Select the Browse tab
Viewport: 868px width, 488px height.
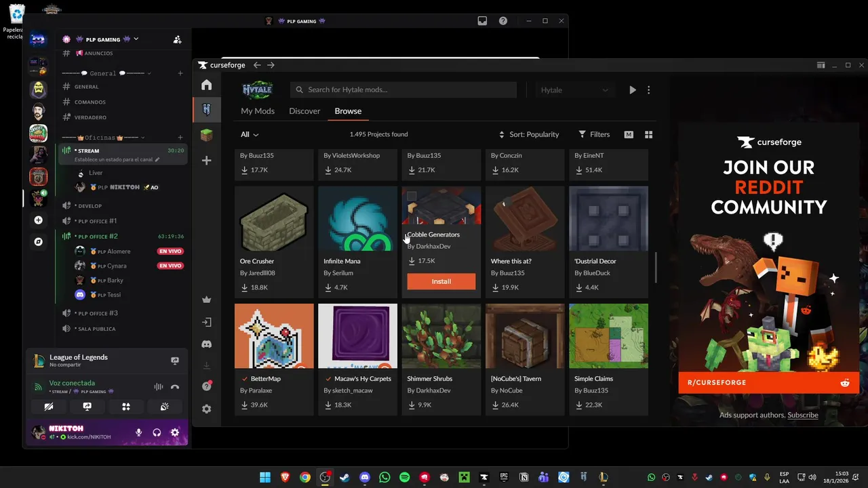[348, 111]
